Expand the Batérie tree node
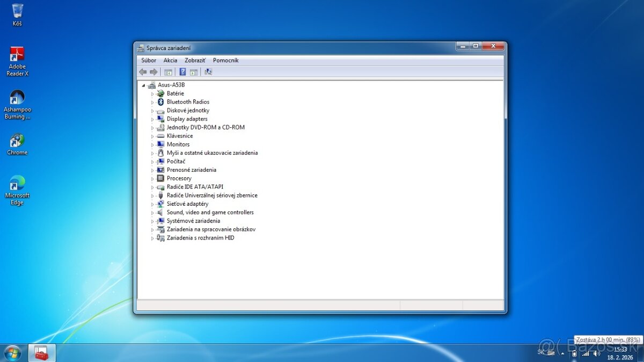 (x=153, y=93)
